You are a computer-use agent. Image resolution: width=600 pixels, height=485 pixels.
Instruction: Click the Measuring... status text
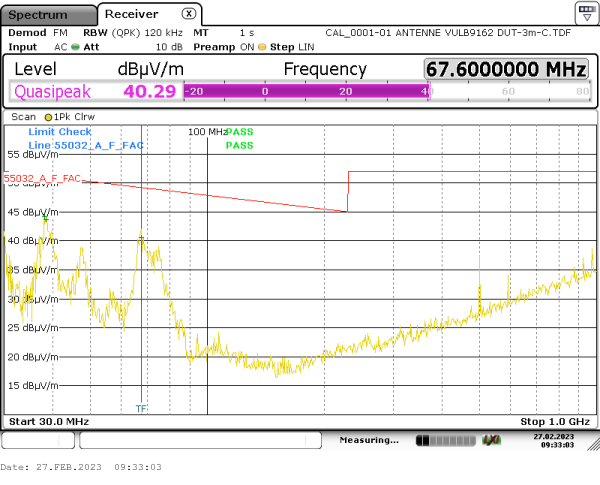tap(369, 440)
